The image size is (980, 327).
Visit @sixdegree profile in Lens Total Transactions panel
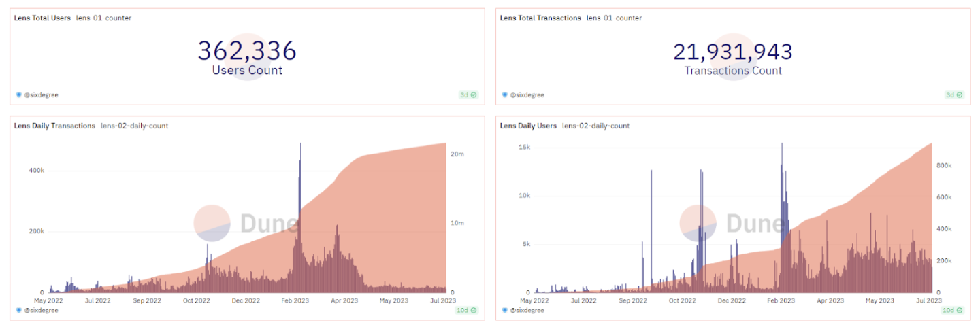(527, 95)
